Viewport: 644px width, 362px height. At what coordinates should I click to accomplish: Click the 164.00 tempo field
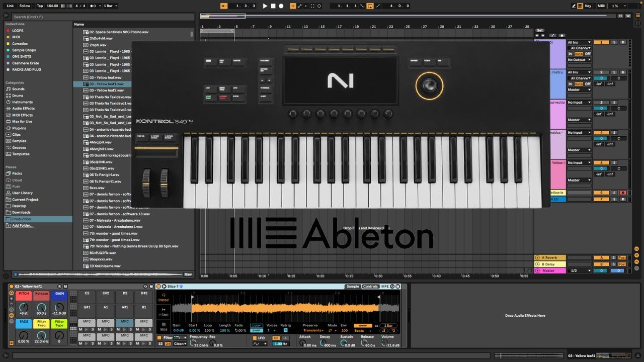click(52, 6)
